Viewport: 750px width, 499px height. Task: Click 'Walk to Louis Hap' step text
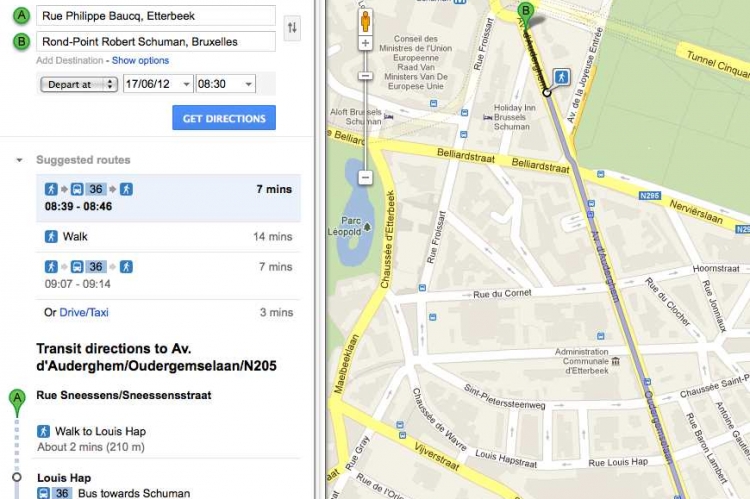pyautogui.click(x=100, y=431)
